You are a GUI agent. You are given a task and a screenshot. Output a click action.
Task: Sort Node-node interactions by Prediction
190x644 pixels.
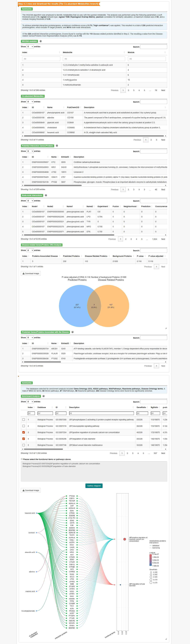pyautogui.click(x=147, y=206)
